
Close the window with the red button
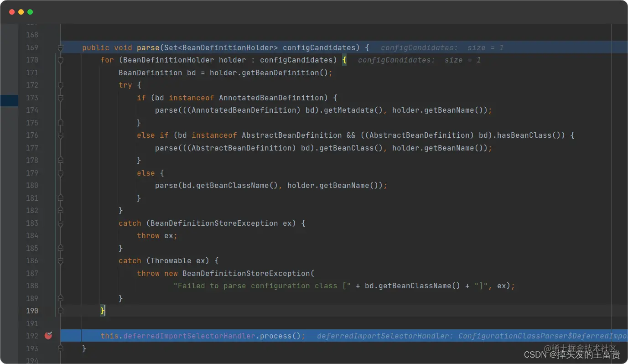(12, 12)
